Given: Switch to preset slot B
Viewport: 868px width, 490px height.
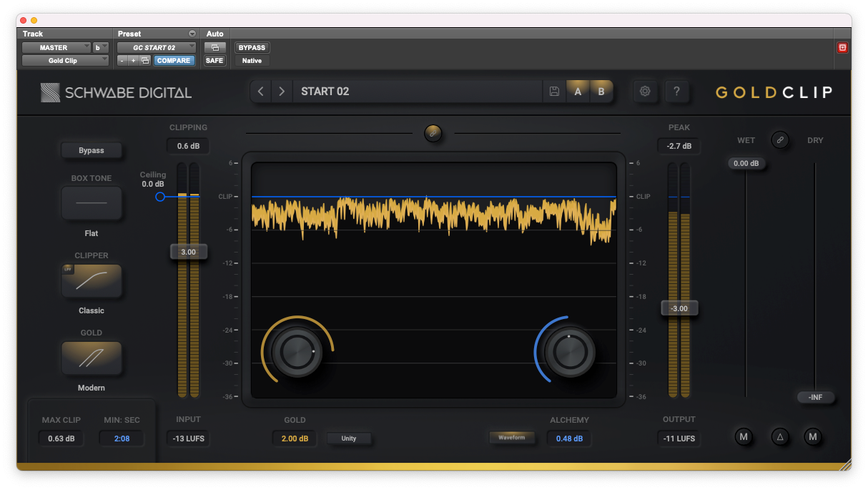Looking at the screenshot, I should point(601,92).
